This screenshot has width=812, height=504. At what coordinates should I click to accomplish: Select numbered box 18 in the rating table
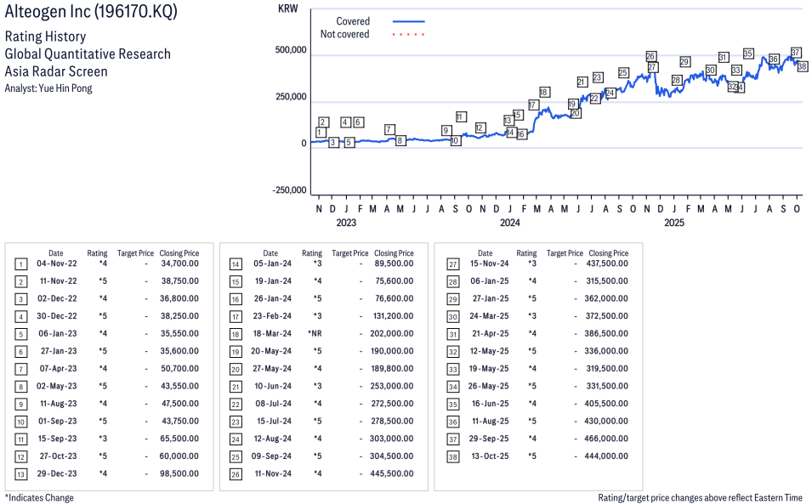click(x=236, y=334)
